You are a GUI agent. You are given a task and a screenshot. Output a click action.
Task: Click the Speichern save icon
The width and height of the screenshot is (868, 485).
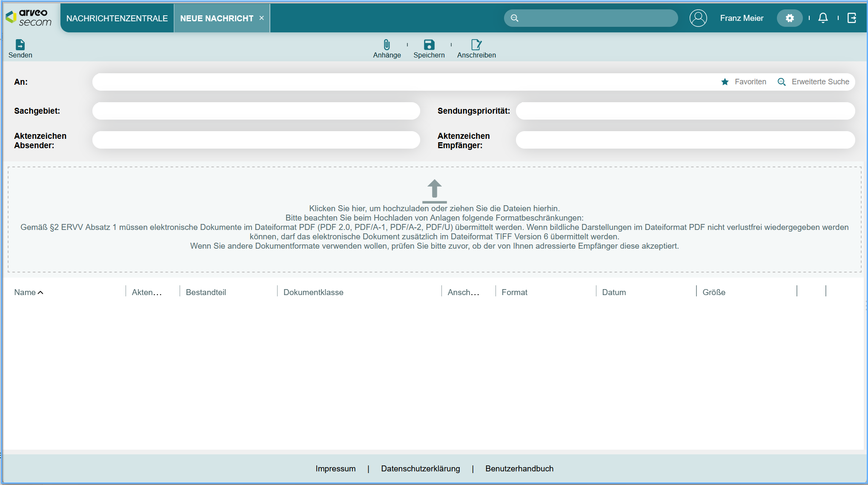(429, 45)
